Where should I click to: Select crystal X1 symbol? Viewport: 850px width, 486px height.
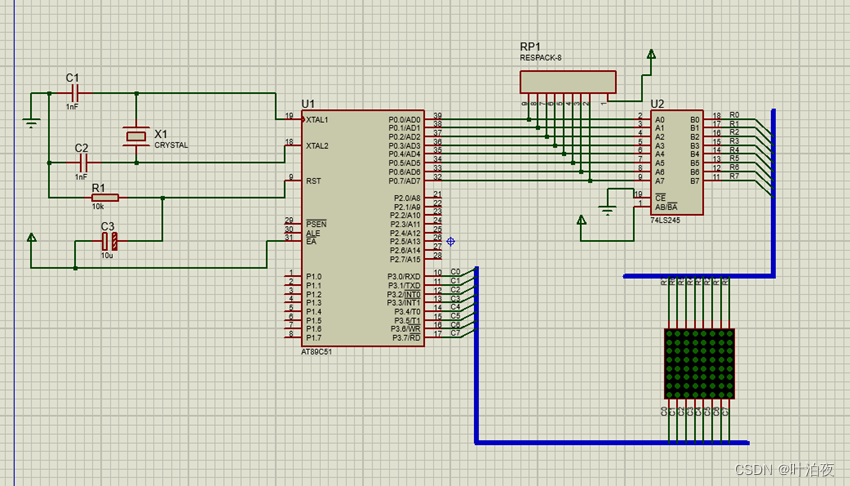coord(136,137)
